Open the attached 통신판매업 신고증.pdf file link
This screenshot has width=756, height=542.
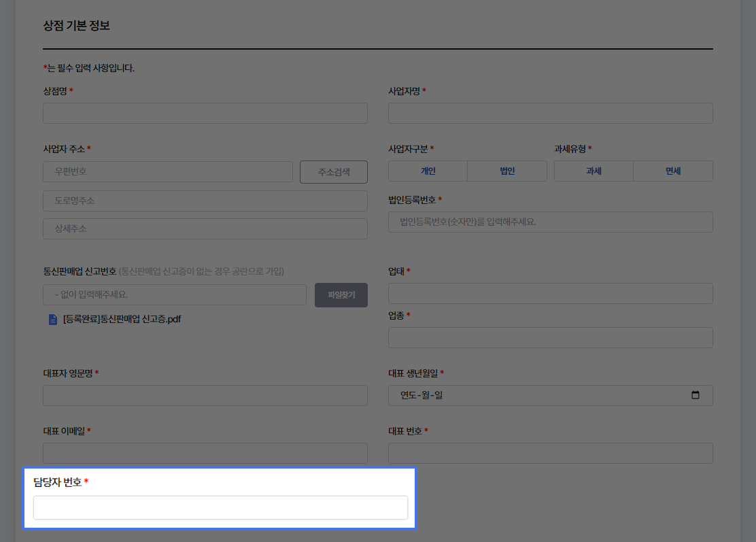tap(122, 319)
